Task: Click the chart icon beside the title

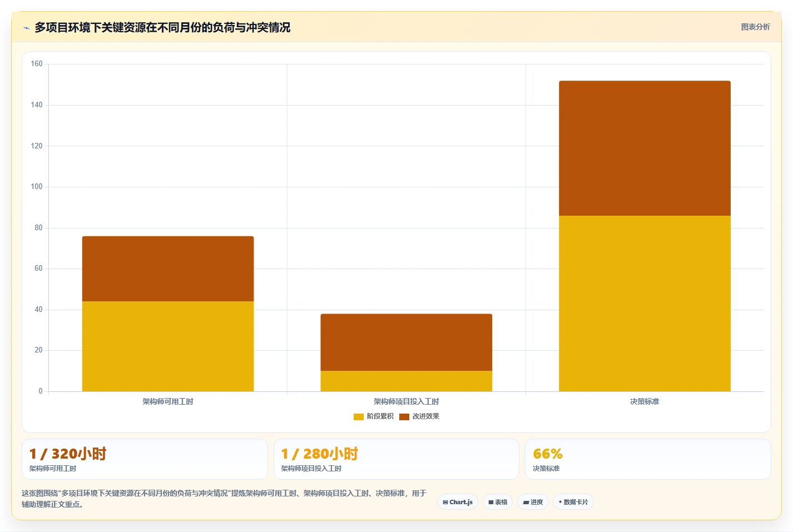Action: (x=26, y=28)
